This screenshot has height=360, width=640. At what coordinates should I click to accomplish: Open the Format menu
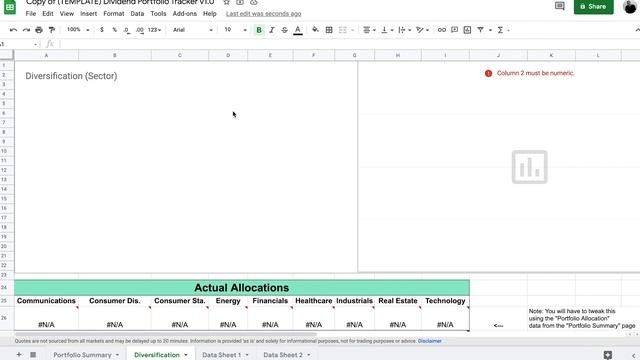(113, 13)
